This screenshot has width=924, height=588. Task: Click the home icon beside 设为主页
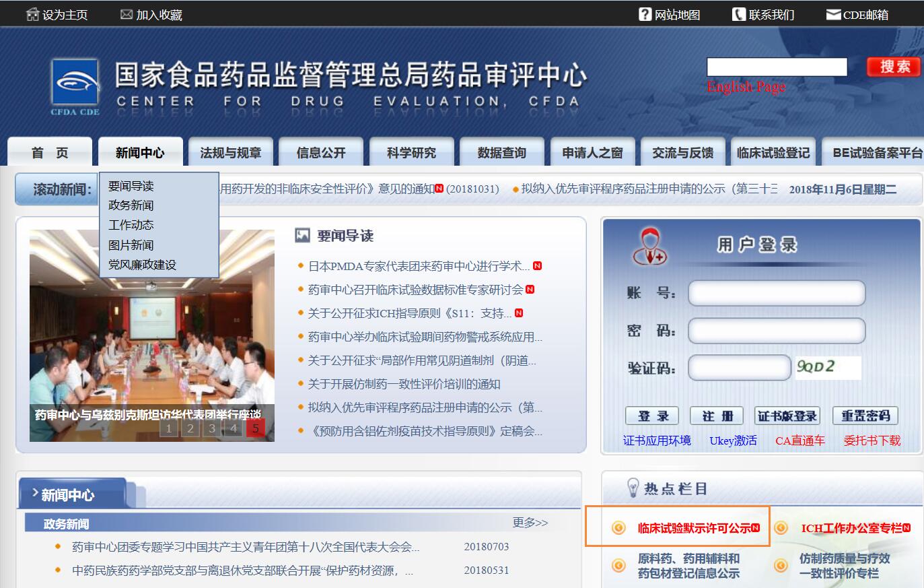click(x=32, y=14)
